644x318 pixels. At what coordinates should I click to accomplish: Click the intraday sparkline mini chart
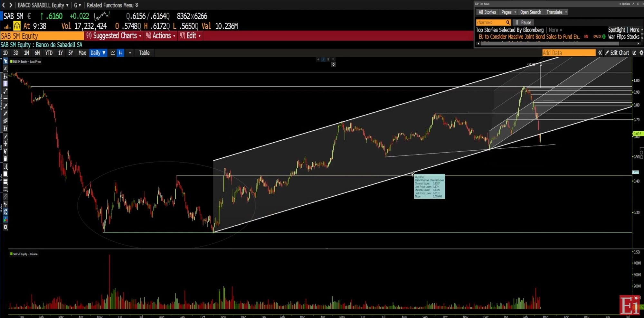[102, 16]
